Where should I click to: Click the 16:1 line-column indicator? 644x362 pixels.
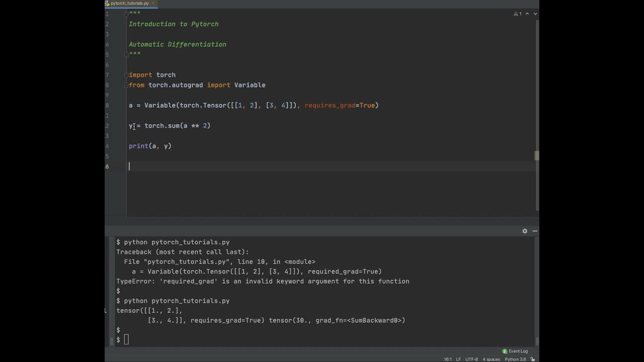[x=448, y=359]
